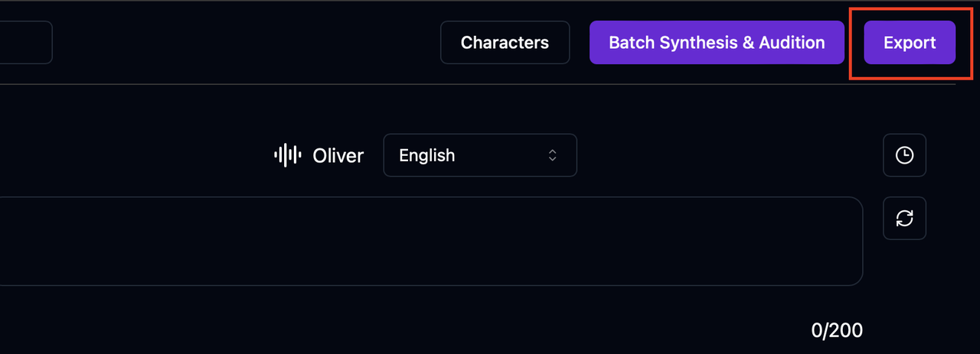Click the partially visible top-left field
Viewport: 980px width, 354px height.
[x=24, y=43]
